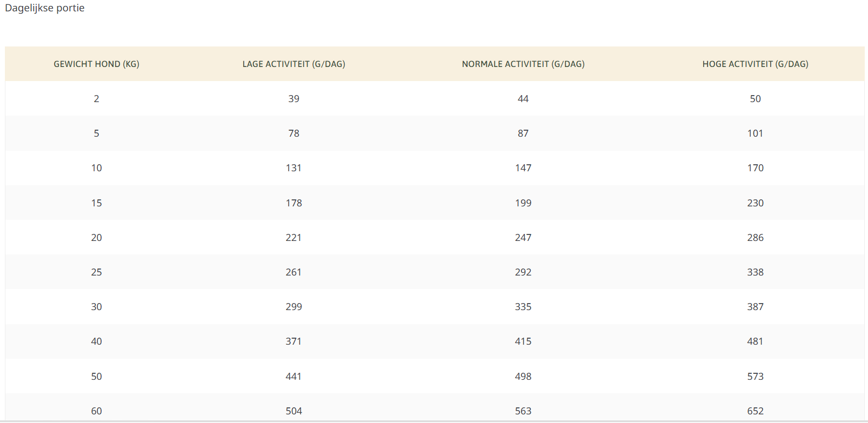Image resolution: width=868 pixels, height=423 pixels.
Task: Click the 'Gewicht hond (kg)' column header
Action: (96, 64)
